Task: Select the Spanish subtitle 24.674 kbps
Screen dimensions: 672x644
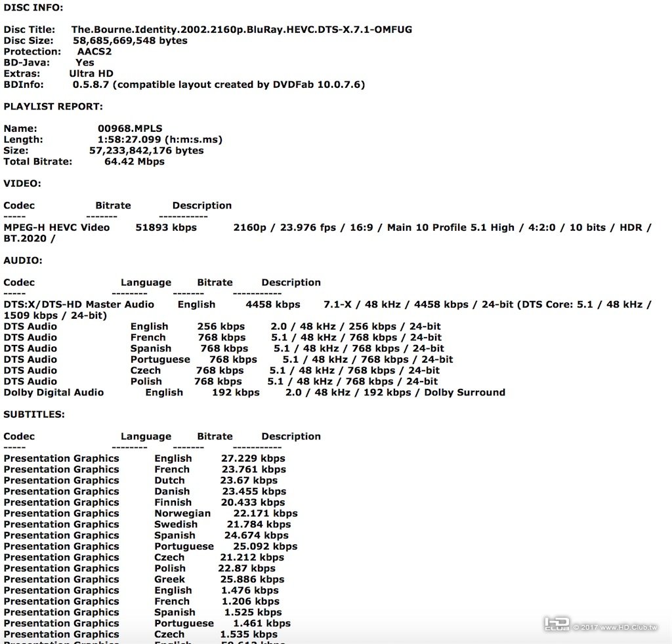Action: click(x=257, y=536)
